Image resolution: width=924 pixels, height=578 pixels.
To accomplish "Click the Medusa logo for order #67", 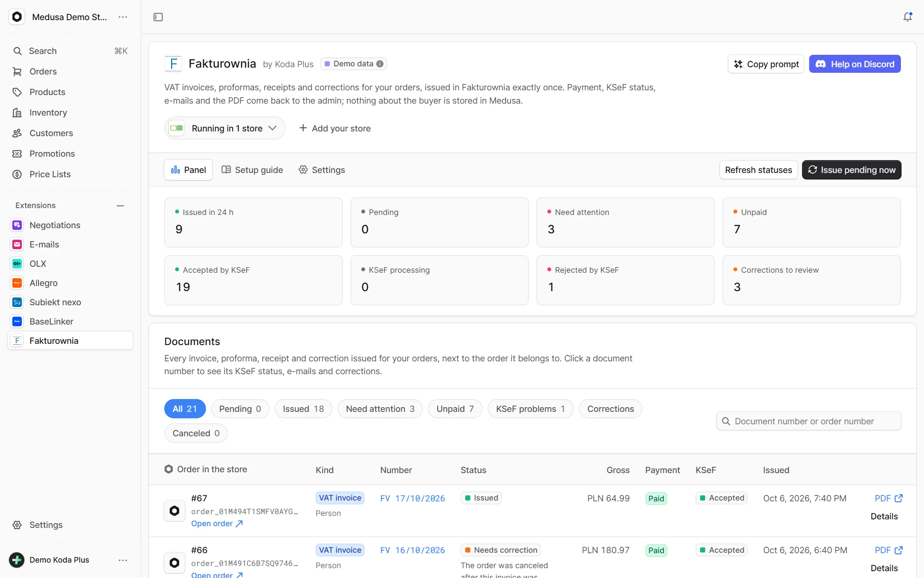I will (175, 511).
